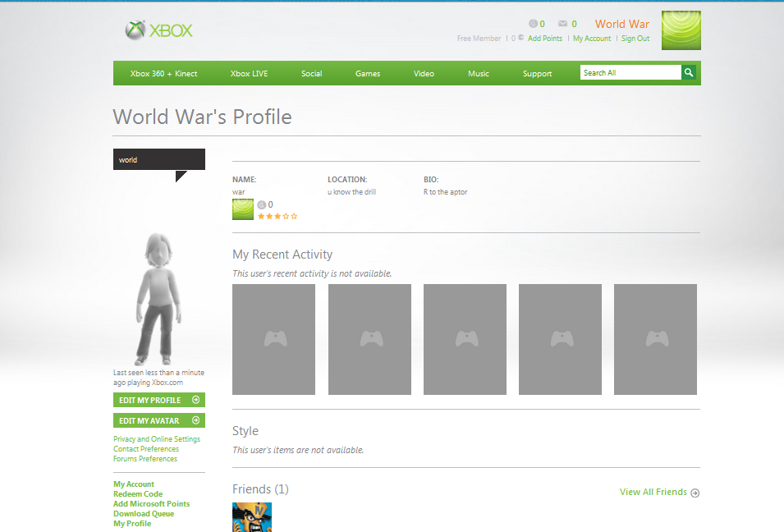Click the gamerscore G icon in the header
784x532 pixels.
pyautogui.click(x=533, y=24)
